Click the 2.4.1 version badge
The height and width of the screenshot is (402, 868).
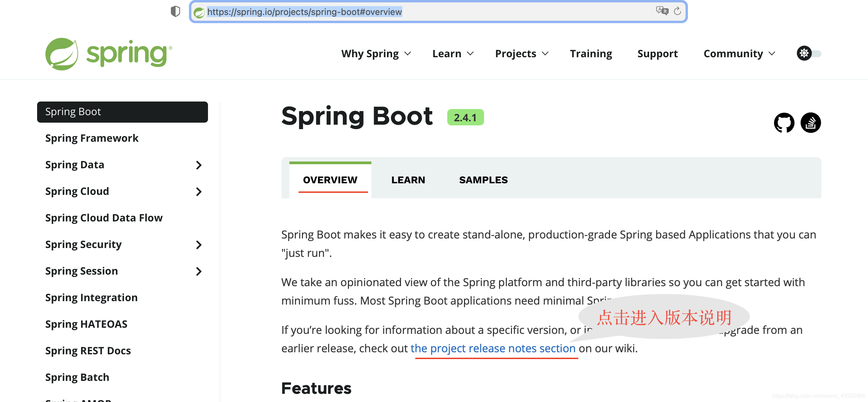(465, 117)
